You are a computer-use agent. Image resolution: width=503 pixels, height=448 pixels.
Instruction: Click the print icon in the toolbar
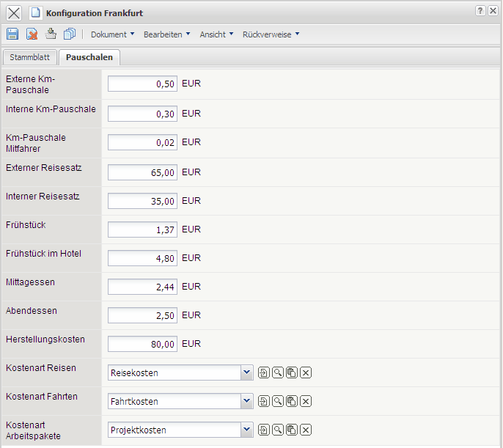(51, 34)
